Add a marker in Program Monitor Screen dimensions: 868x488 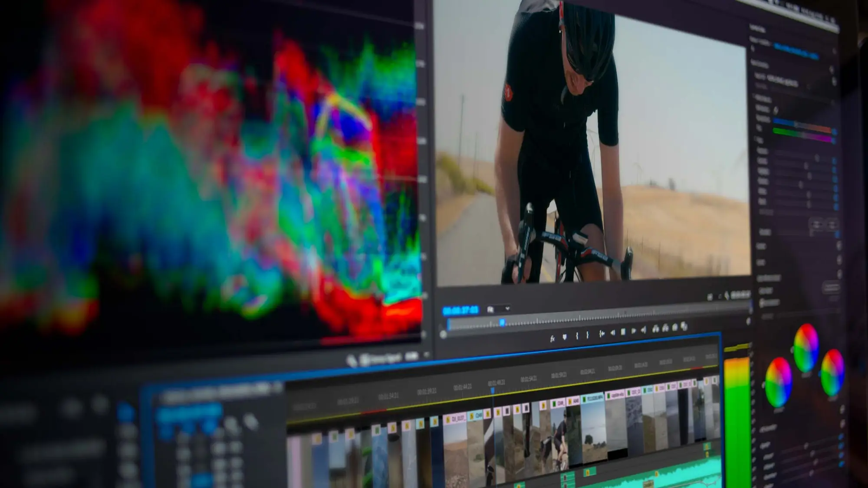click(x=565, y=337)
